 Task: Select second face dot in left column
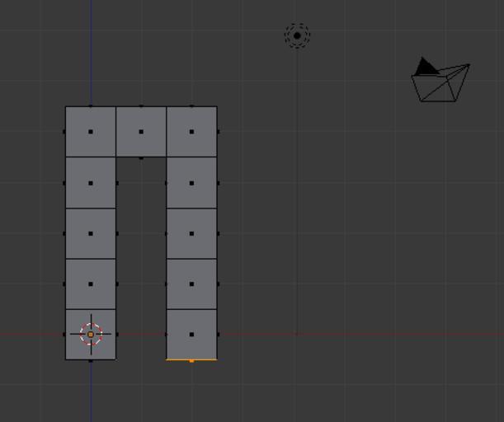click(91, 183)
